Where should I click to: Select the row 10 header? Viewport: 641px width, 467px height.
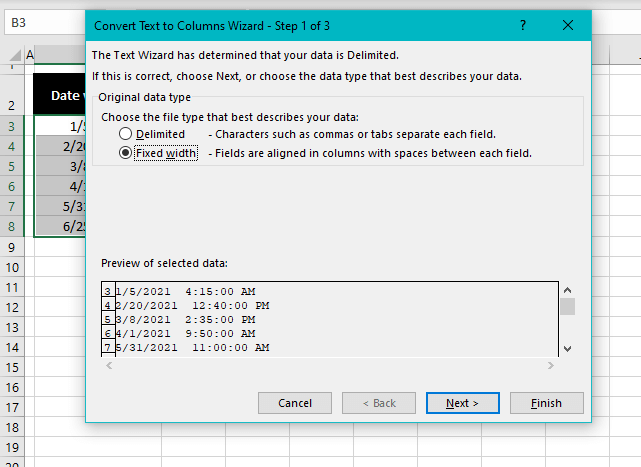(11, 268)
